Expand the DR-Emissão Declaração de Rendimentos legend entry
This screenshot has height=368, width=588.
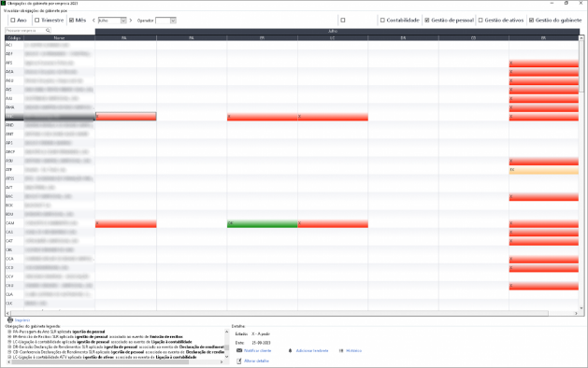pos(9,347)
